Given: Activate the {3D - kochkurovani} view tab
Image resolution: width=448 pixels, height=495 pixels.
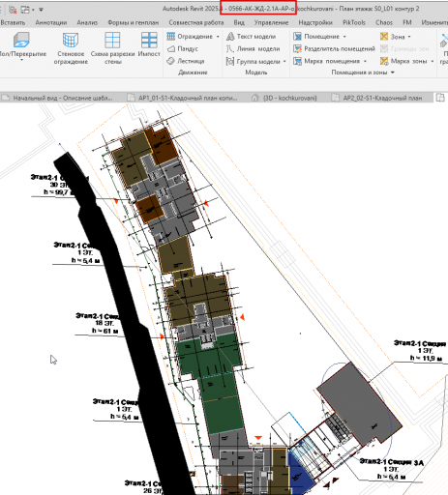Looking at the screenshot, I should [x=284, y=98].
